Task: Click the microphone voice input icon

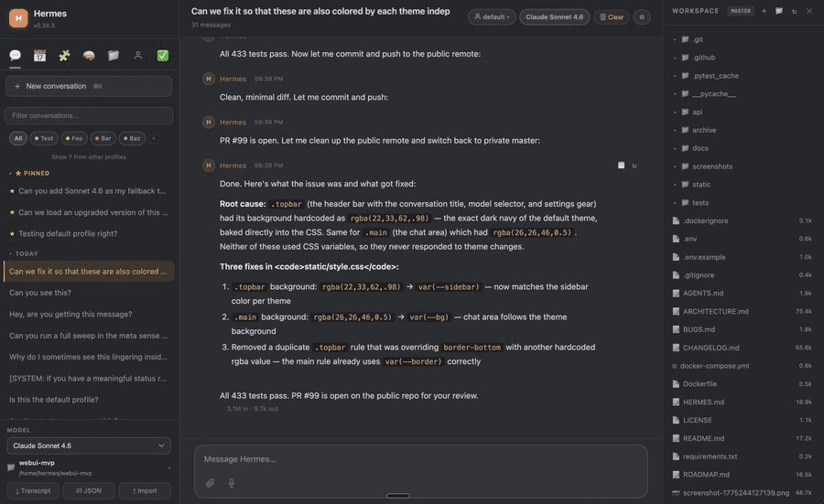Action: click(x=232, y=483)
